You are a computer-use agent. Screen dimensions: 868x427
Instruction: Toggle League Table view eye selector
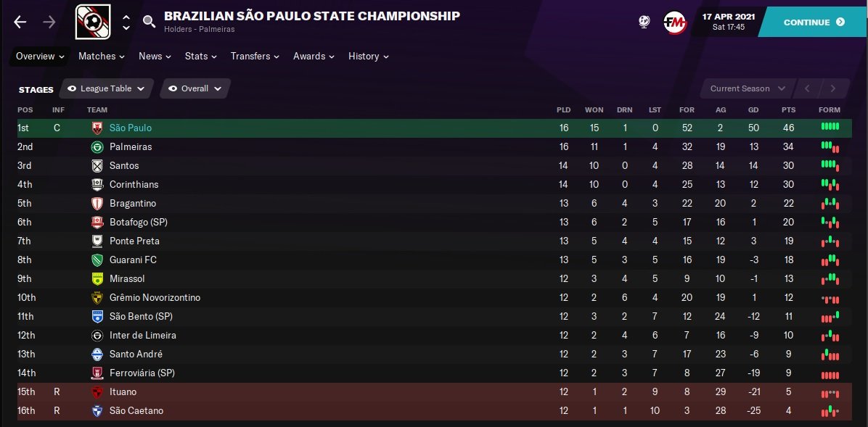106,88
